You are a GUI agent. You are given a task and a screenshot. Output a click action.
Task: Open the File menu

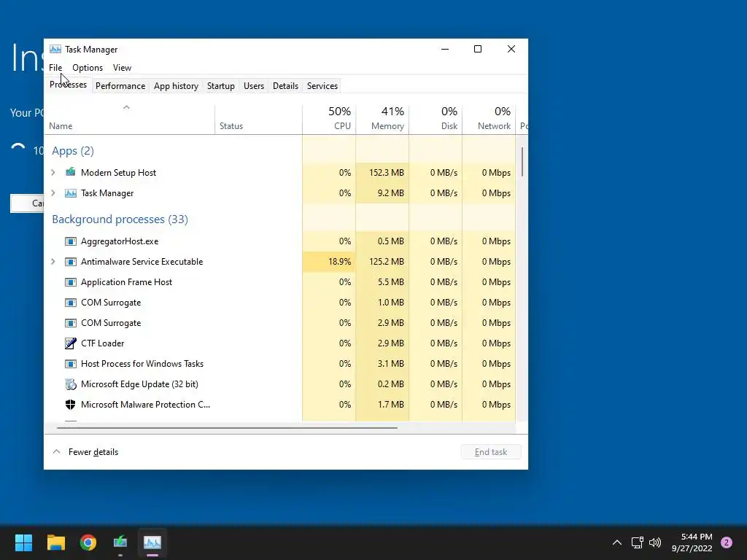pos(55,68)
